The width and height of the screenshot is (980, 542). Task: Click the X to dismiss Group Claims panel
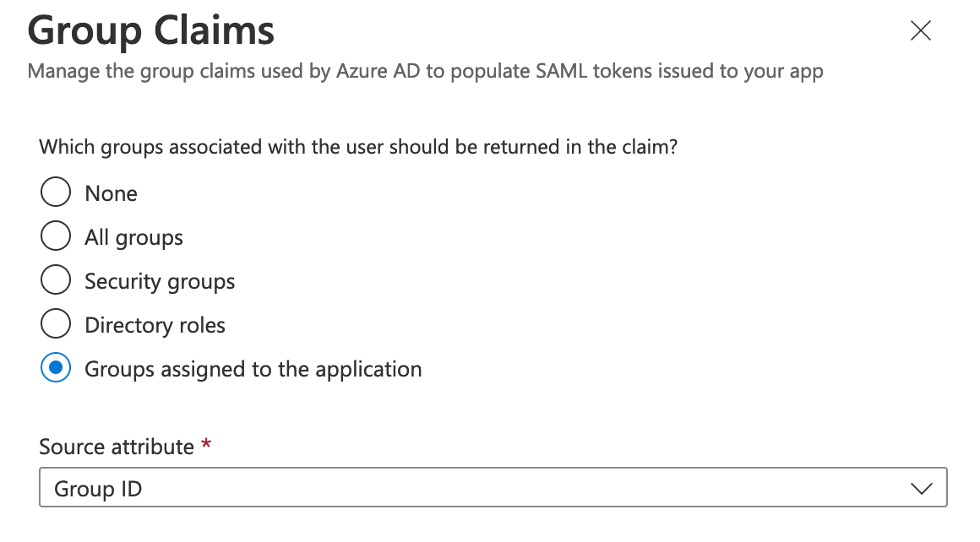920,30
